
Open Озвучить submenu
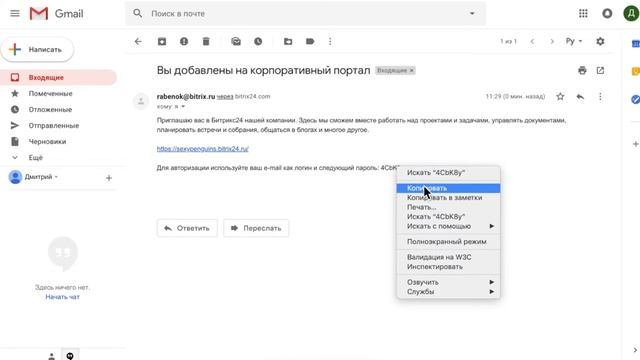[448, 282]
